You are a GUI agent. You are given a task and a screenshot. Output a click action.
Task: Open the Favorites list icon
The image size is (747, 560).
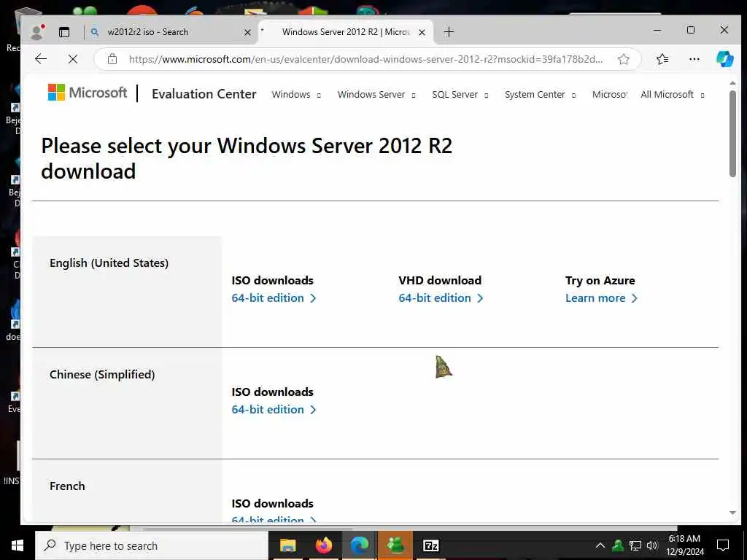(662, 59)
